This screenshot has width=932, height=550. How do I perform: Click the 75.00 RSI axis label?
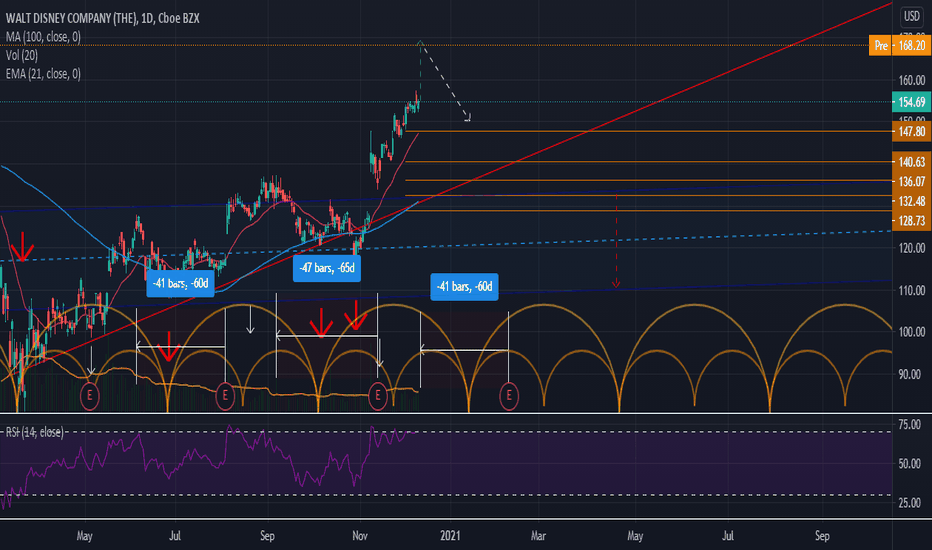(909, 425)
